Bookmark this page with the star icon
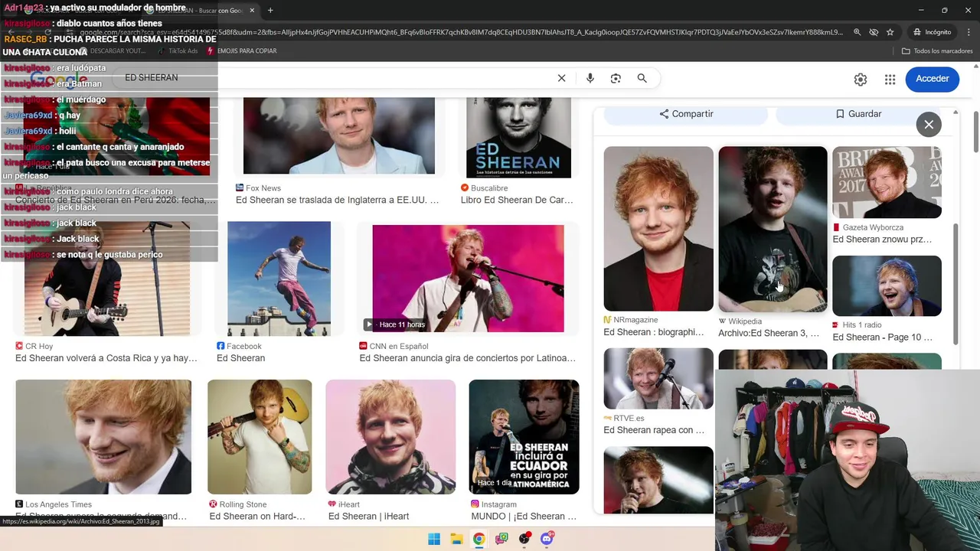Viewport: 980px width, 551px height. click(890, 32)
